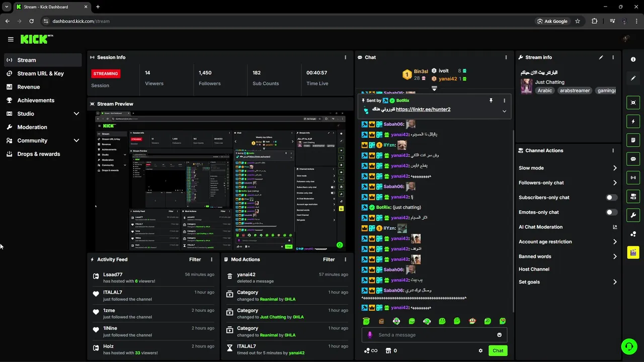Click the green Chat send button
This screenshot has width=644, height=362.
(x=498, y=351)
